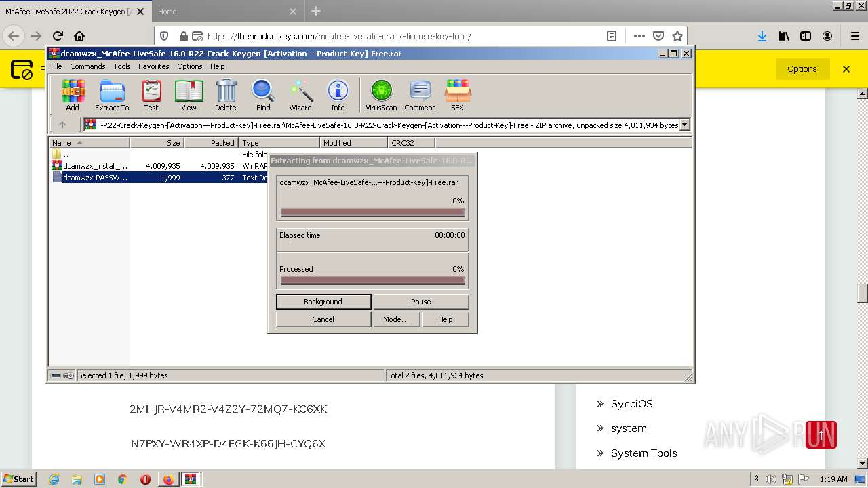Click the SFX toolbar icon
Image resolution: width=868 pixels, height=488 pixels.
[x=458, y=95]
